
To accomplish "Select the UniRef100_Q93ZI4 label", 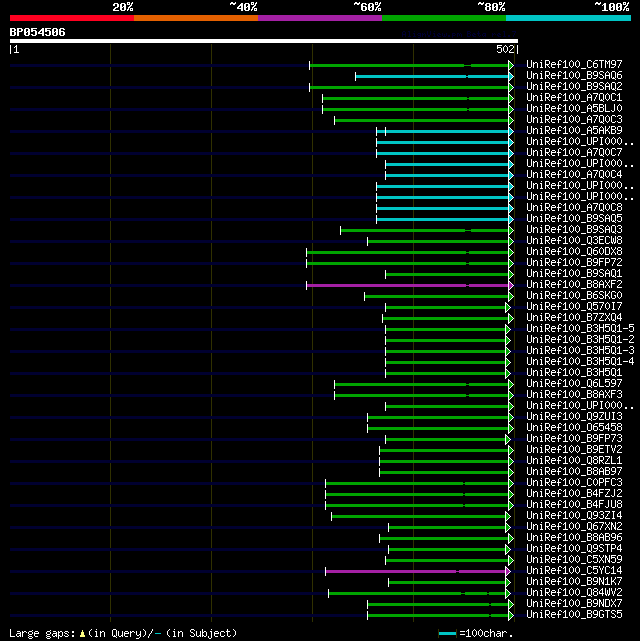I will [574, 516].
